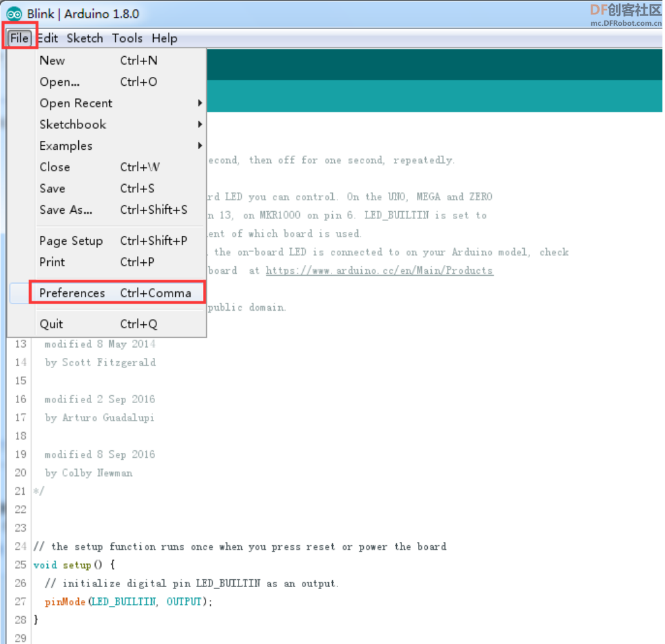Click 'by Colby Newman' comment line
The width and height of the screenshot is (665, 644).
coord(89,473)
